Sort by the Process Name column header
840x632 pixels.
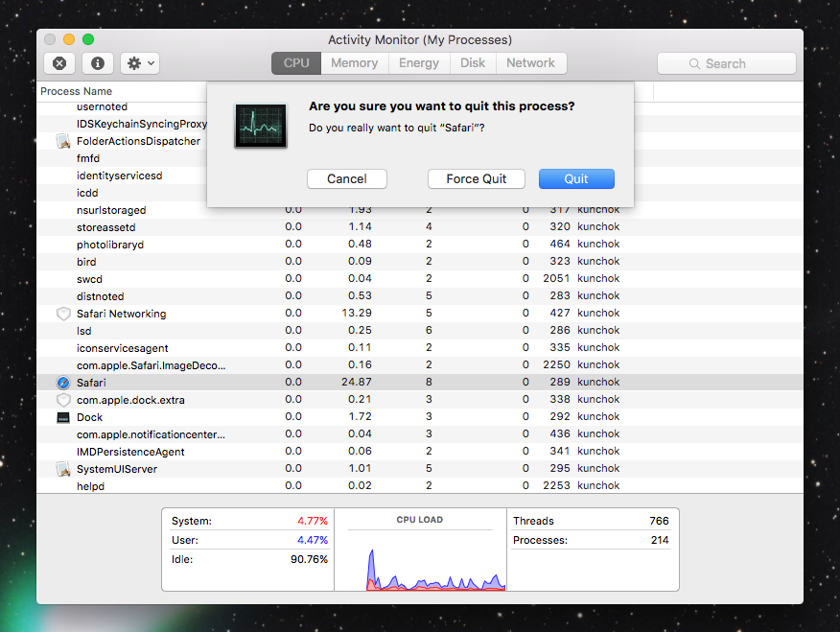click(x=76, y=91)
